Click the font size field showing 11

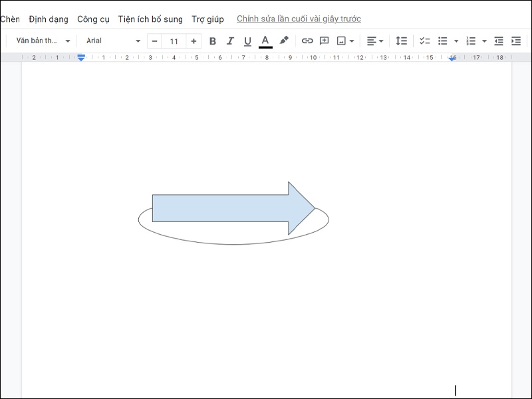[x=174, y=41]
